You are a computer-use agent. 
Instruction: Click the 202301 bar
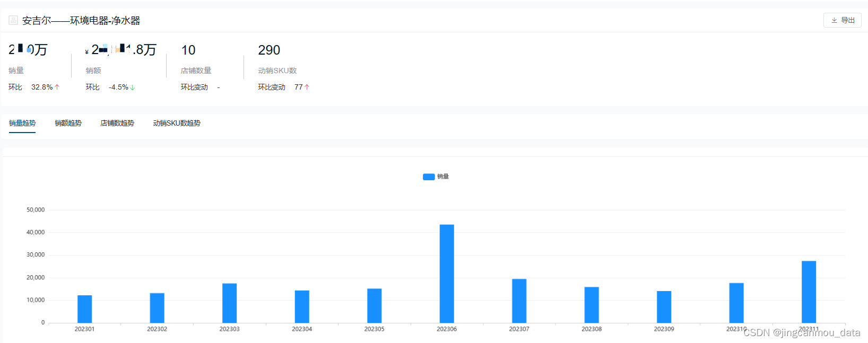click(84, 309)
